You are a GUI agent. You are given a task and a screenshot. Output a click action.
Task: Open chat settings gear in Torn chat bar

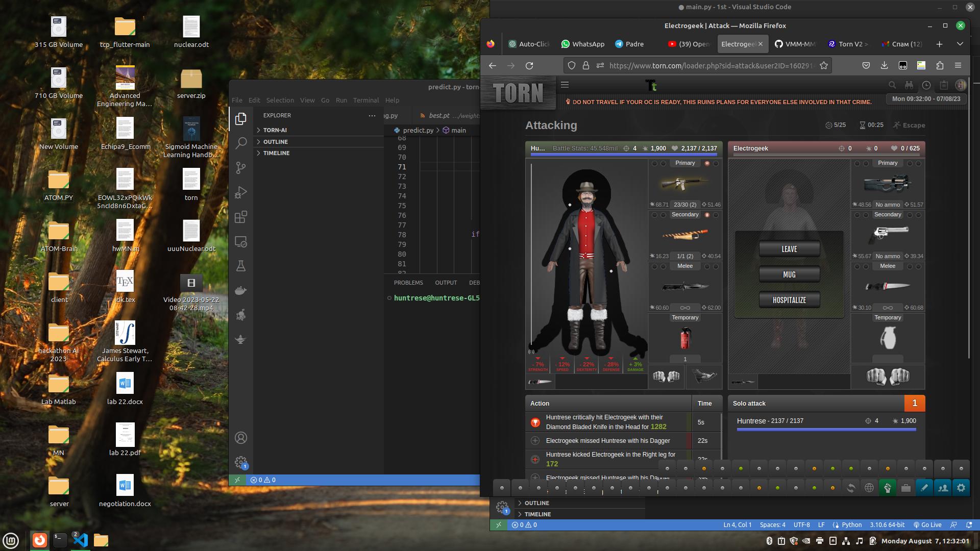coord(961,488)
